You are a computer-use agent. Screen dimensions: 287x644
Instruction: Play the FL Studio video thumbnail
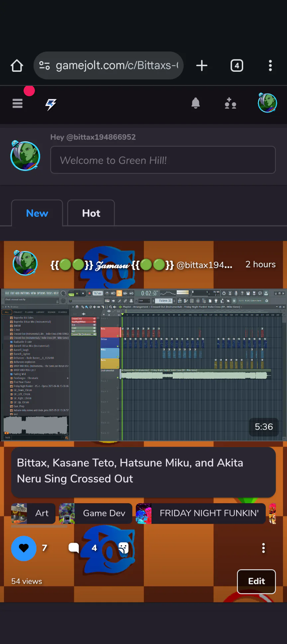tap(143, 365)
